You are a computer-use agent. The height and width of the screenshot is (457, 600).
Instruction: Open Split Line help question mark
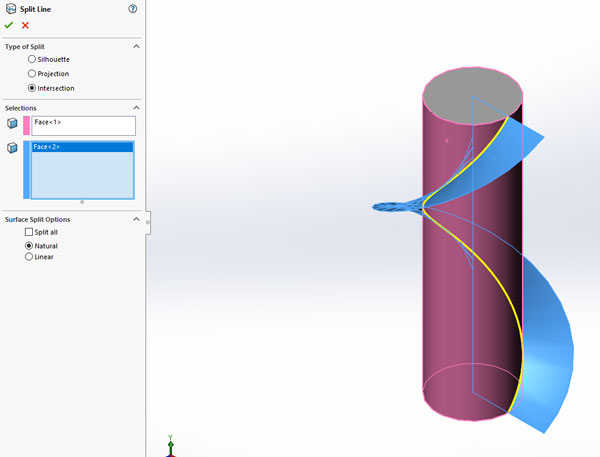133,8
